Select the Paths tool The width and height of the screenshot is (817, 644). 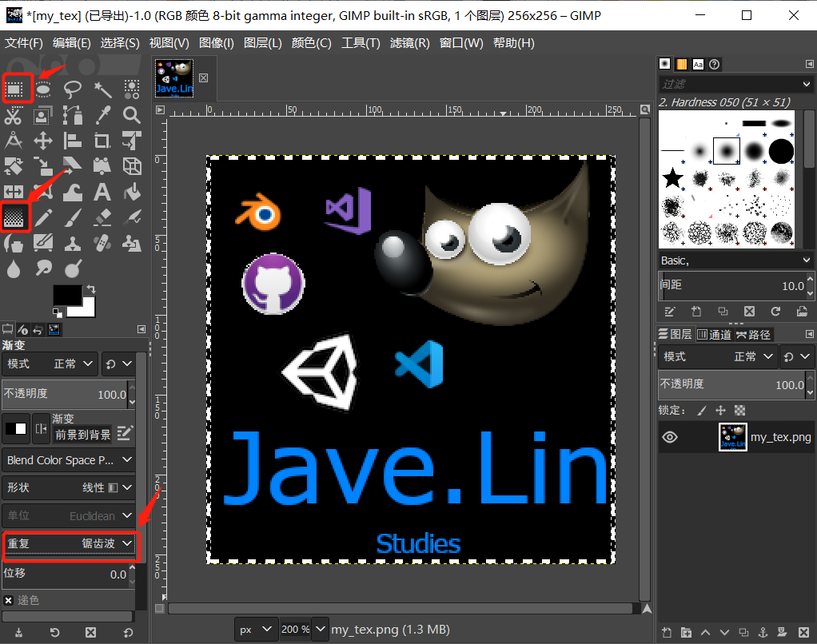[x=73, y=115]
